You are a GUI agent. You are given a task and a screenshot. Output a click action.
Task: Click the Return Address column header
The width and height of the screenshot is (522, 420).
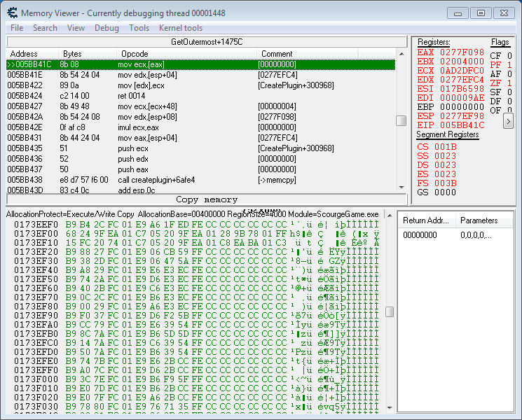(x=427, y=220)
